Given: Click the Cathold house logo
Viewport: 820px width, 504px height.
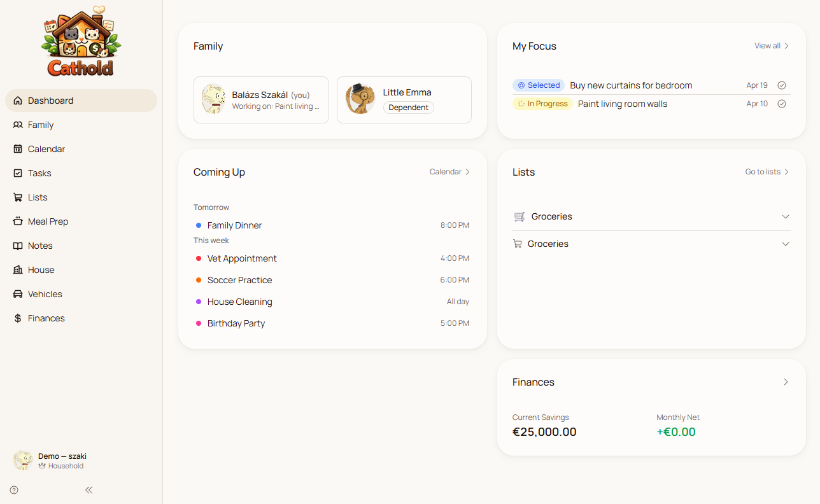Looking at the screenshot, I should [81, 41].
